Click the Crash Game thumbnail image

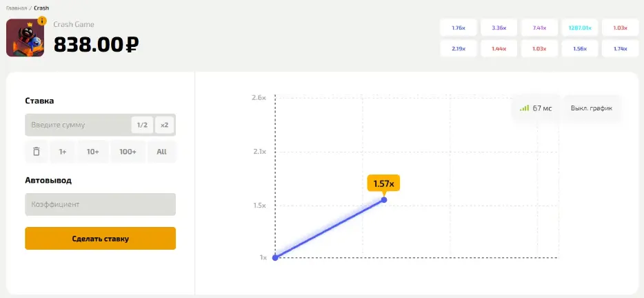25,38
